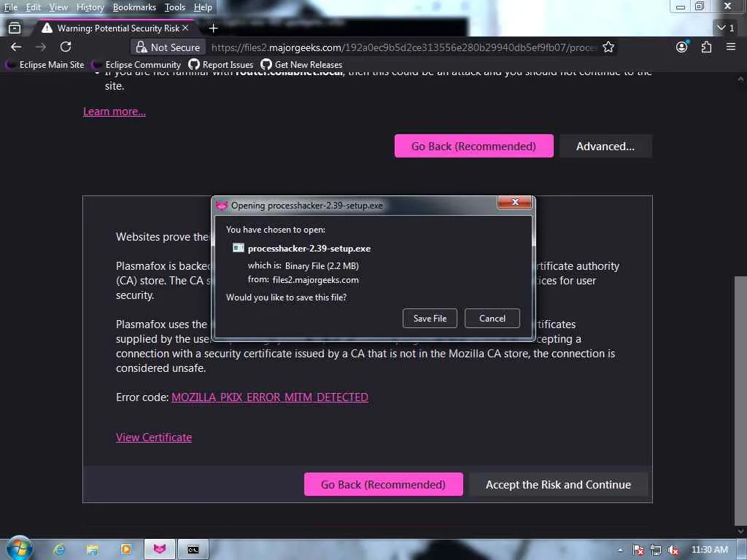This screenshot has width=747, height=560.
Task: Open the View Certificate link
Action: point(154,437)
